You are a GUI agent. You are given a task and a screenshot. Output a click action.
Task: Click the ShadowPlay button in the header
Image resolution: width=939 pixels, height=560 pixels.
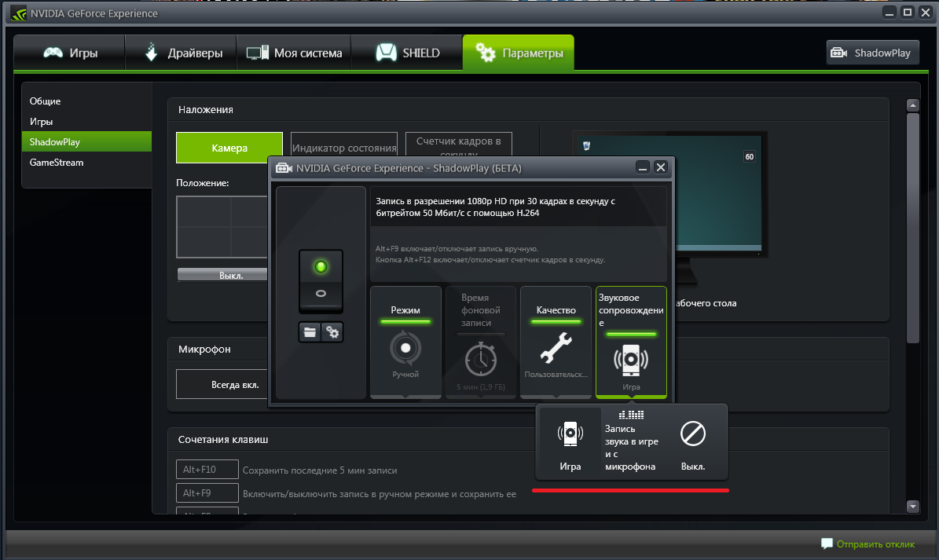[872, 53]
